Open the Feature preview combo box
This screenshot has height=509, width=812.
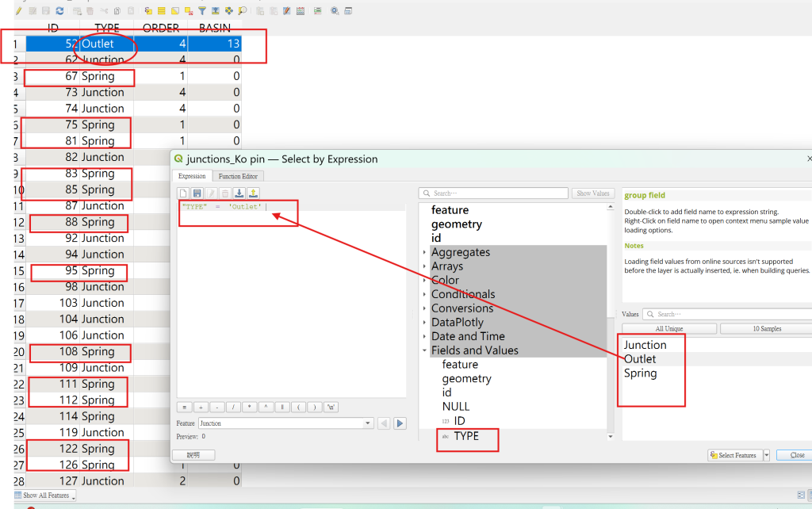(285, 423)
